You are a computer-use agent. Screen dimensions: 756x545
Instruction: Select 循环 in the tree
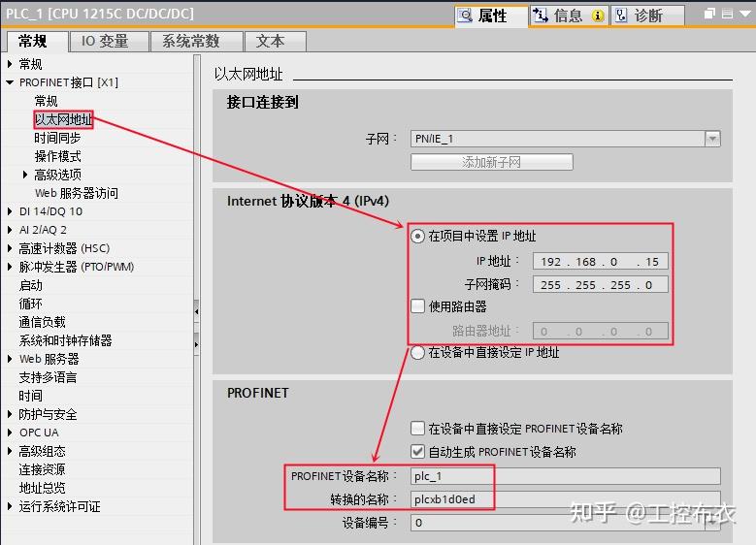30,304
